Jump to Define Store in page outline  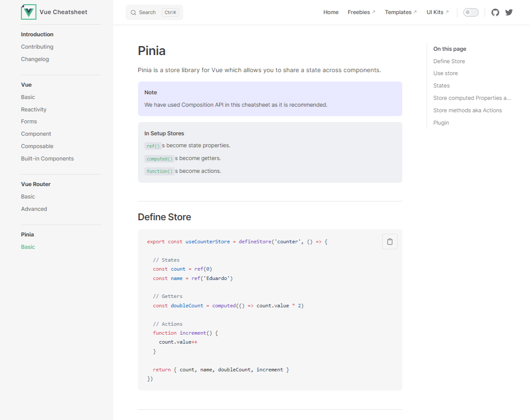(449, 61)
